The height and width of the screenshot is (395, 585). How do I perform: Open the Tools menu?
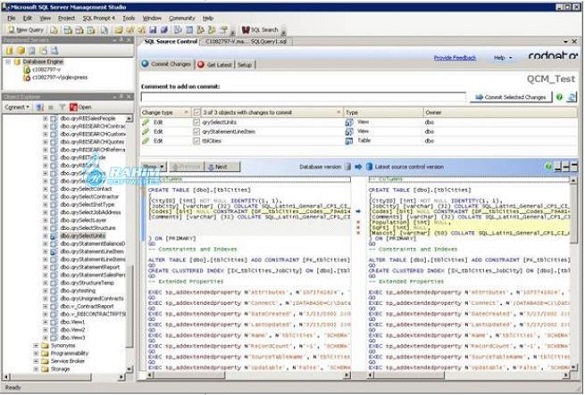[129, 18]
